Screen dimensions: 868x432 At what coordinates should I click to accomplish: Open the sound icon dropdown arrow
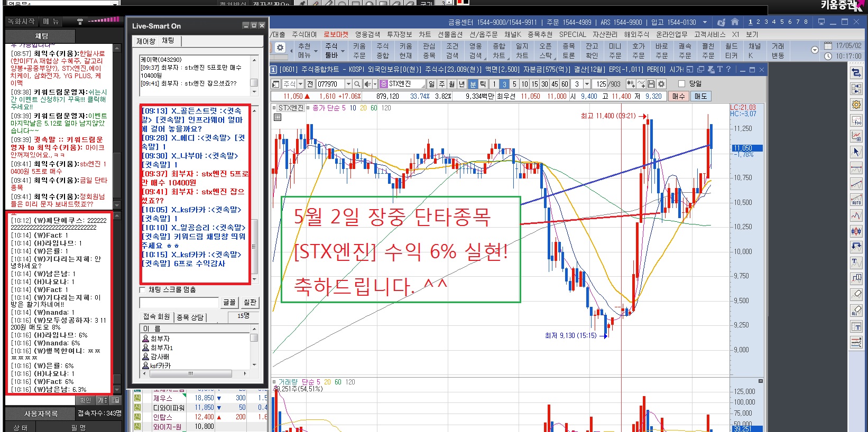(x=375, y=84)
